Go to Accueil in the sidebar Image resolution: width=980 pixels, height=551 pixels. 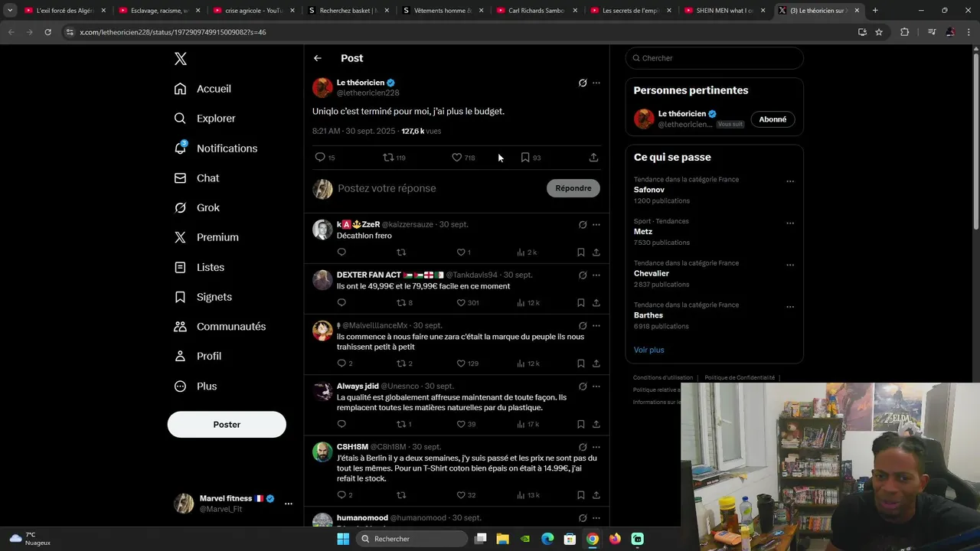pyautogui.click(x=203, y=89)
